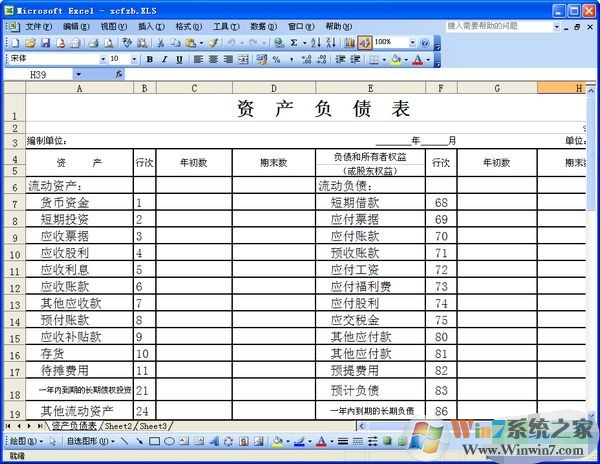Viewport: 600px width, 464px height.
Task: Click the AutoSum sigma icon
Action: pyautogui.click(x=293, y=43)
